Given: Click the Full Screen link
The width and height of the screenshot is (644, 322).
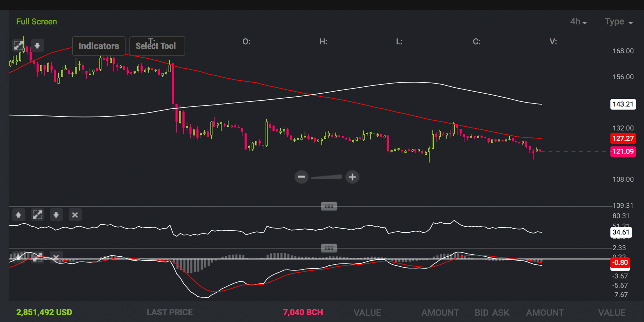Looking at the screenshot, I should click(36, 22).
